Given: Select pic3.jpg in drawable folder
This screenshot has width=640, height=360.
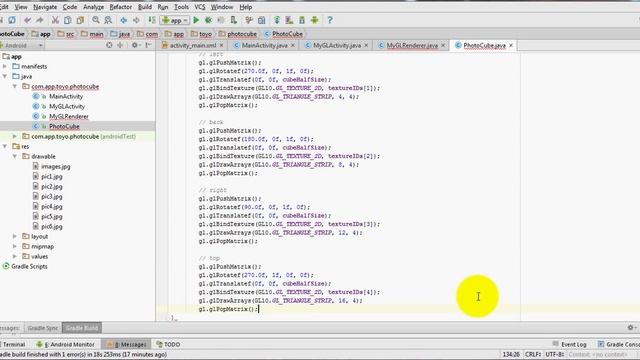Looking at the screenshot, I should coord(51,196).
